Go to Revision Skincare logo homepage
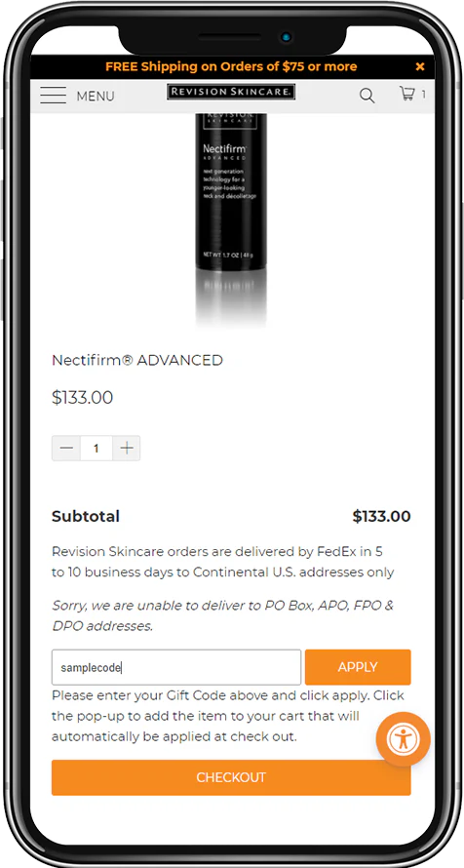Image resolution: width=464 pixels, height=868 pixels. (x=231, y=92)
